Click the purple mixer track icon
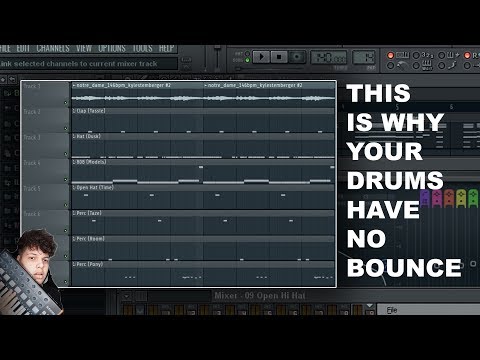The image size is (480, 360). [x=425, y=198]
